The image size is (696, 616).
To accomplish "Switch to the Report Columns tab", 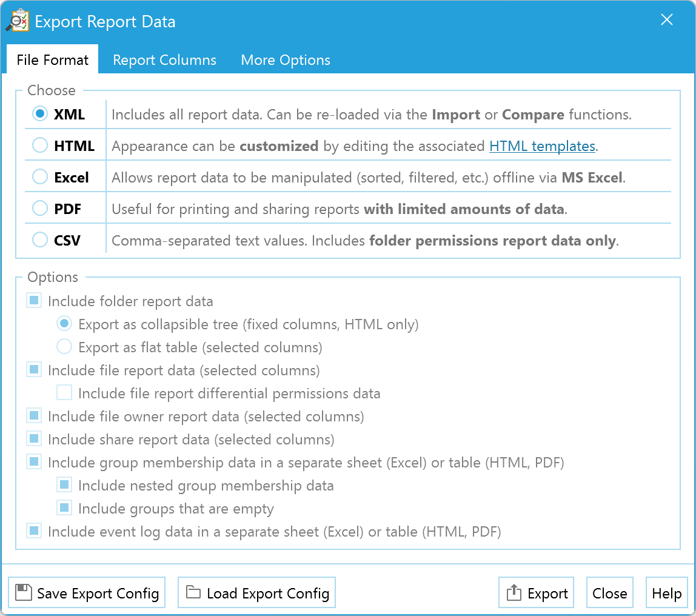I will coord(164,59).
